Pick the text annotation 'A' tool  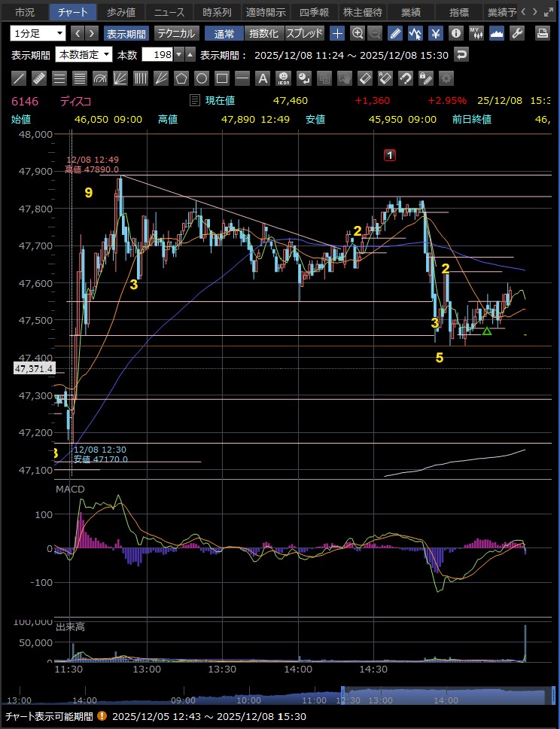tap(262, 78)
